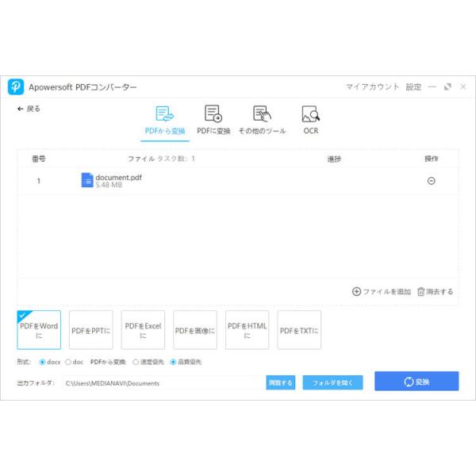The width and height of the screenshot is (476, 476).
Task: Go back using the 戻る link
Action: 29,109
